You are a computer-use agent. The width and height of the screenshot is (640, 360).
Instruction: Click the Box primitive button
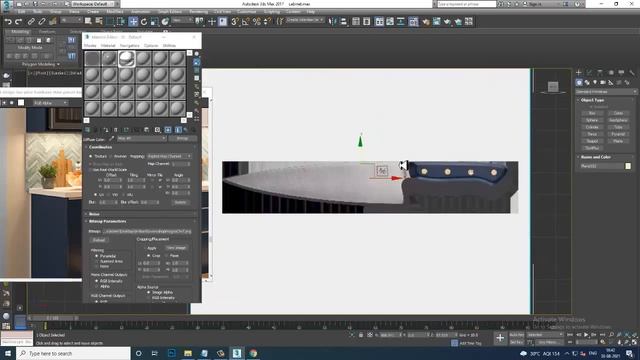pos(592,113)
